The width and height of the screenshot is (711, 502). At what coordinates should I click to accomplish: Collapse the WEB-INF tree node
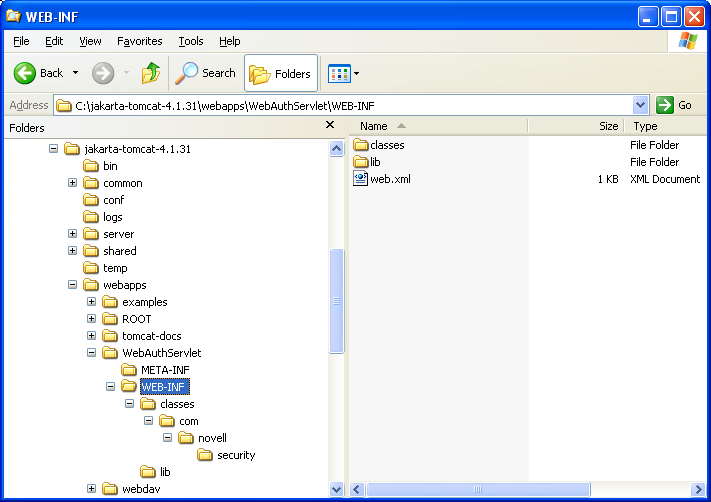pyautogui.click(x=111, y=387)
